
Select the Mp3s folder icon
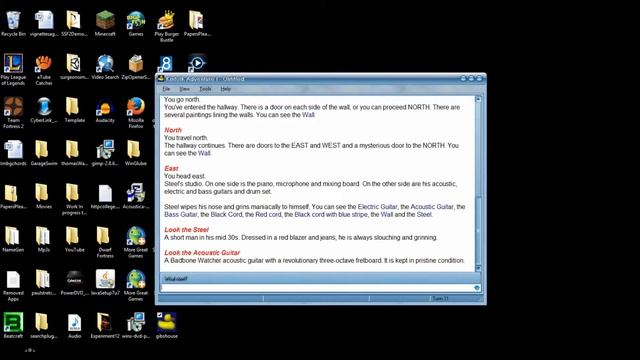coord(44,240)
